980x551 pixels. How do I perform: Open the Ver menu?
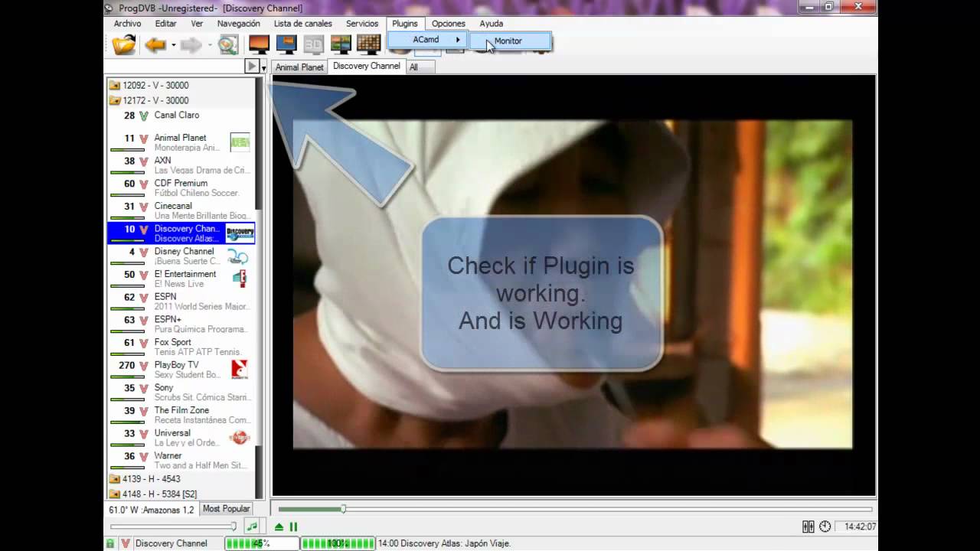tap(197, 24)
